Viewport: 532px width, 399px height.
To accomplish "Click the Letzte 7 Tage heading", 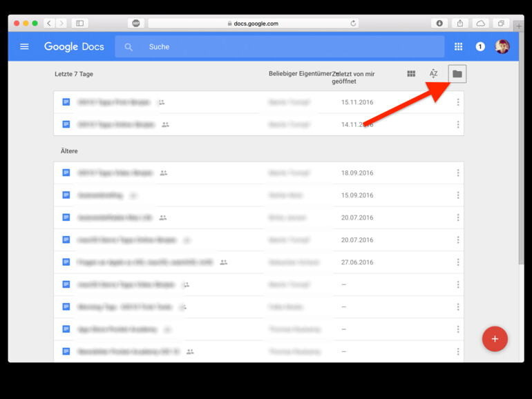I will (74, 74).
